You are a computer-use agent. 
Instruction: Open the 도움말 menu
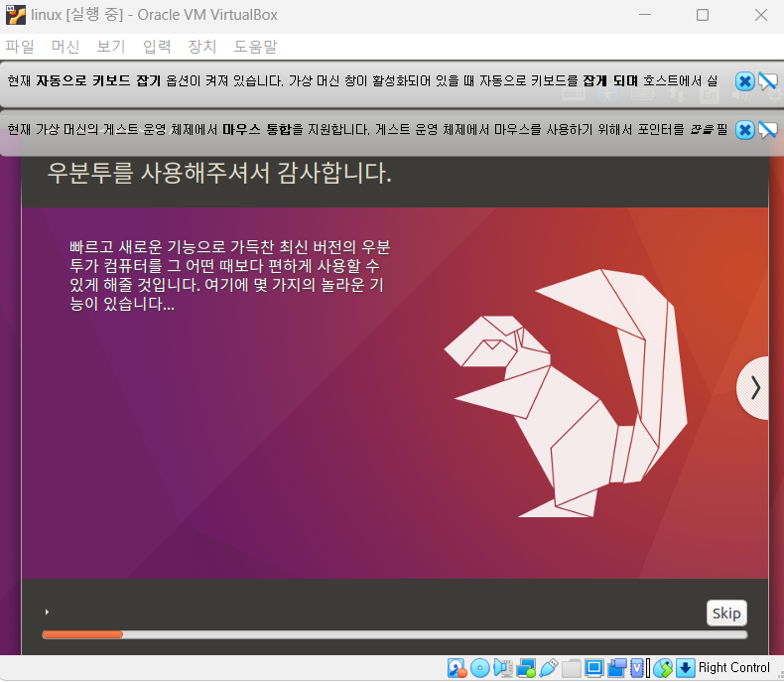click(255, 47)
